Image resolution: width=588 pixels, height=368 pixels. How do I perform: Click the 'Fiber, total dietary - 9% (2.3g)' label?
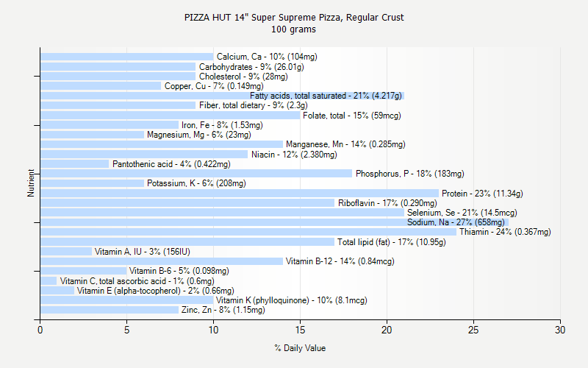254,105
